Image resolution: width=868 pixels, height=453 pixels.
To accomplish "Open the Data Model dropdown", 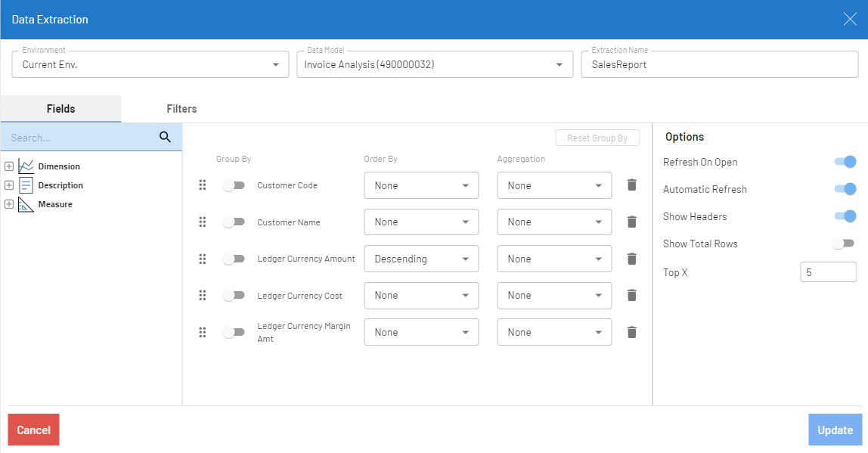I will point(434,65).
